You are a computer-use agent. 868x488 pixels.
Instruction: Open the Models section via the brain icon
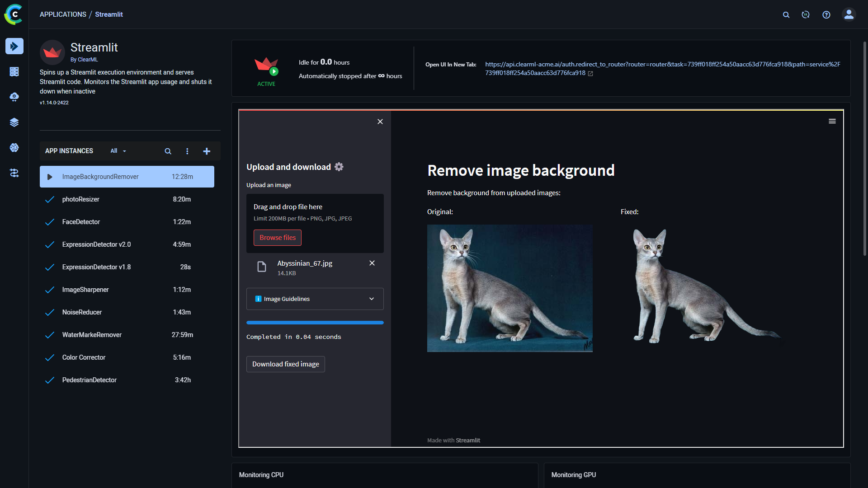pyautogui.click(x=14, y=147)
